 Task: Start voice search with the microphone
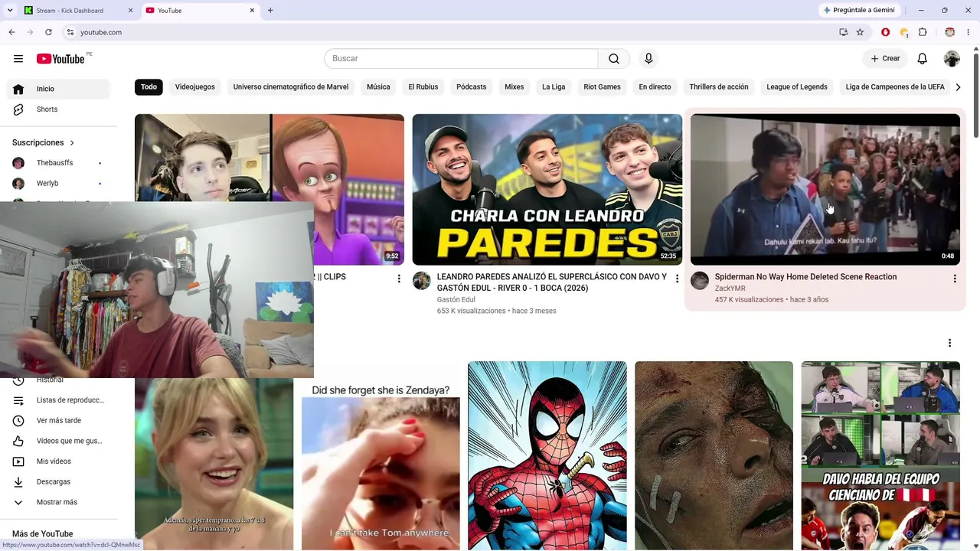click(x=648, y=59)
